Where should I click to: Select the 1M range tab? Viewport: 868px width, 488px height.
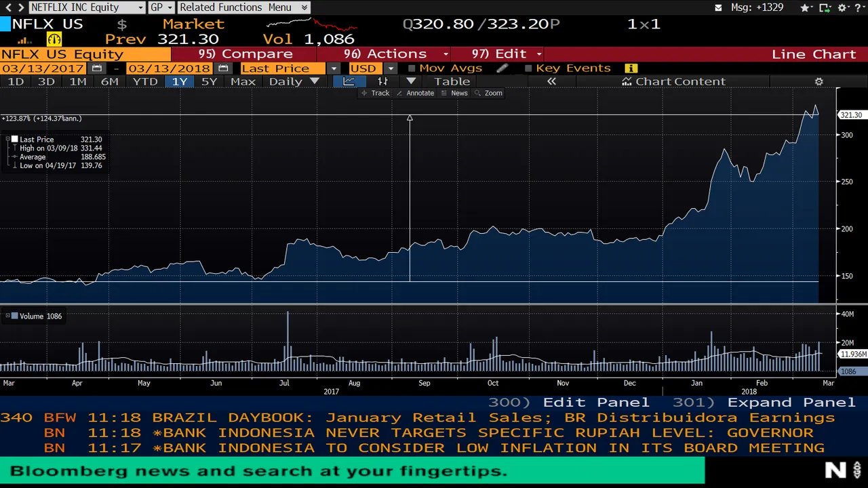78,81
